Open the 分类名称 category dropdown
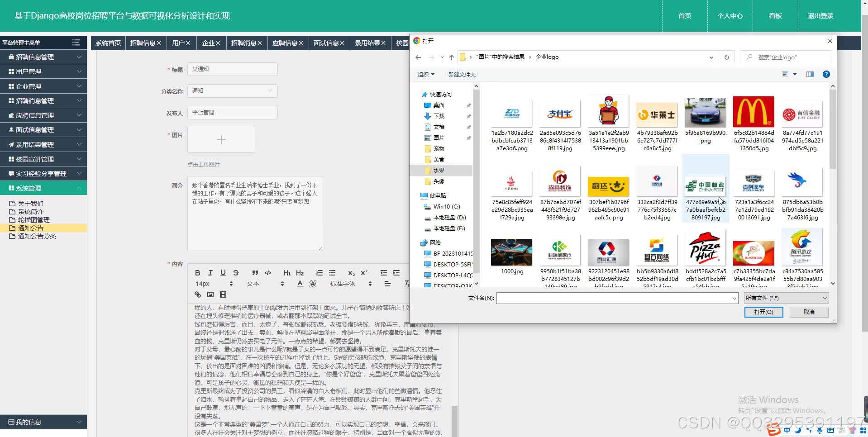868x437 pixels. tap(232, 91)
